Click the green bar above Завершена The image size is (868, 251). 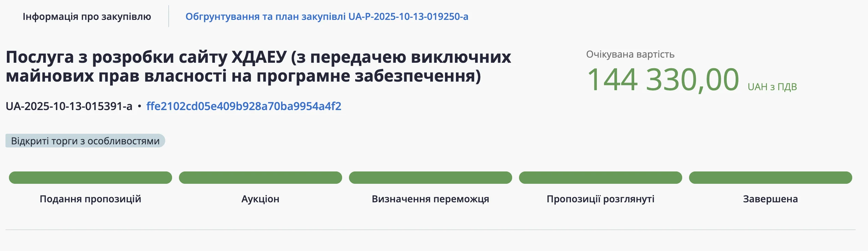tap(770, 178)
